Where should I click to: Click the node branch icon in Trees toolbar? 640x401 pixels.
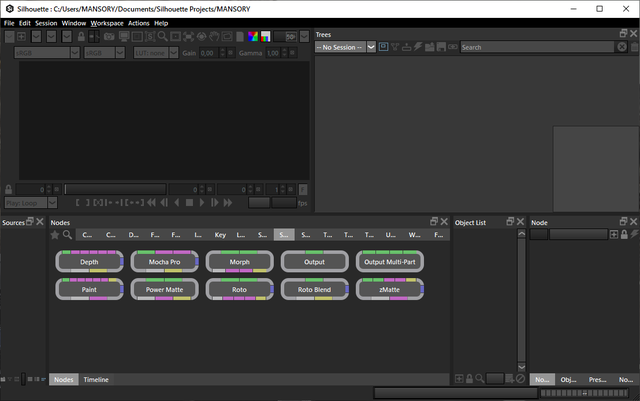(395, 47)
